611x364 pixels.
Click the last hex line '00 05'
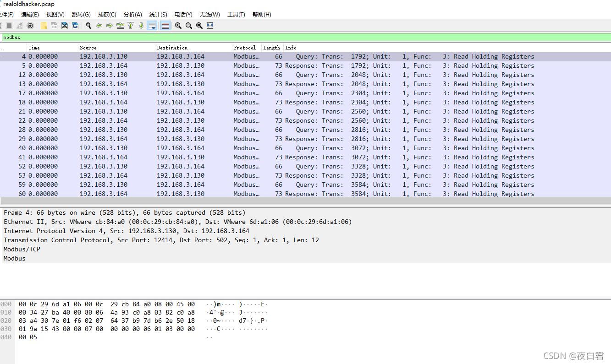tap(28, 337)
